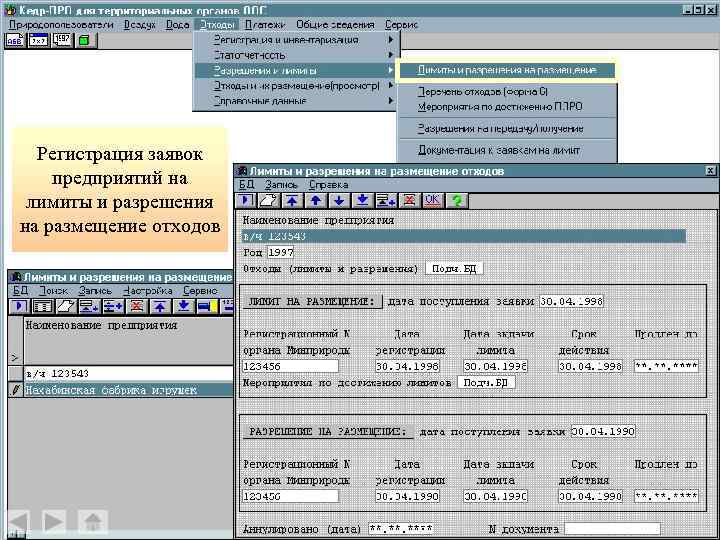This screenshot has height=540, width=720.
Task: Click Подч.БД button next to Мероприятия
Action: pos(486,382)
